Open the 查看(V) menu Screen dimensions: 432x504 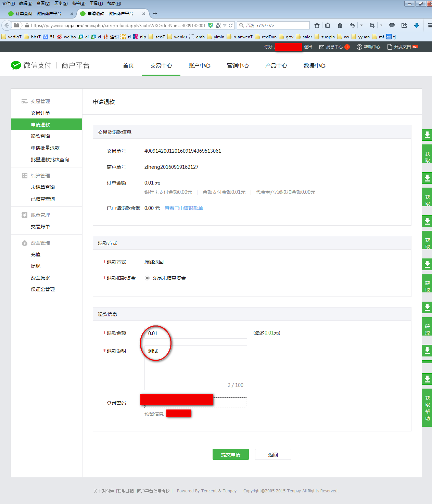(43, 3)
